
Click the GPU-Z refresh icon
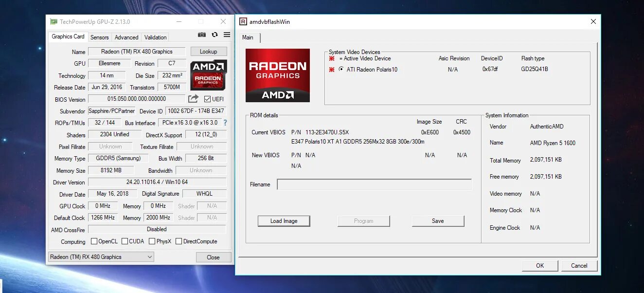[x=215, y=35]
